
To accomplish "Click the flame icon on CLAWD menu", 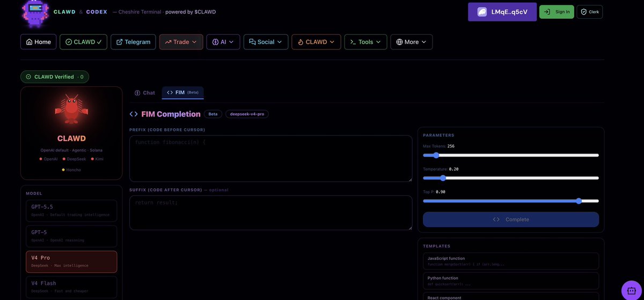I will point(301,42).
